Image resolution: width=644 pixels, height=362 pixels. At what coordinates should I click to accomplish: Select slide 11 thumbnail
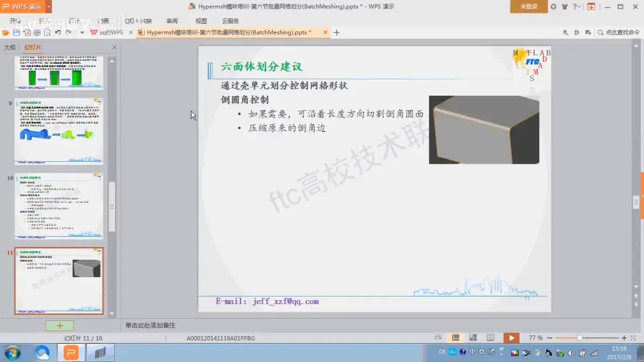59,281
